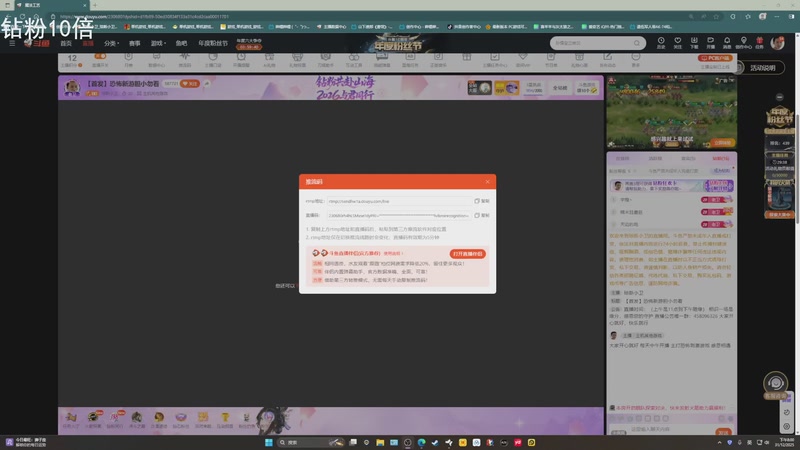Click the headset customer service icon
Screen dimensions: 800x450
pos(776,383)
